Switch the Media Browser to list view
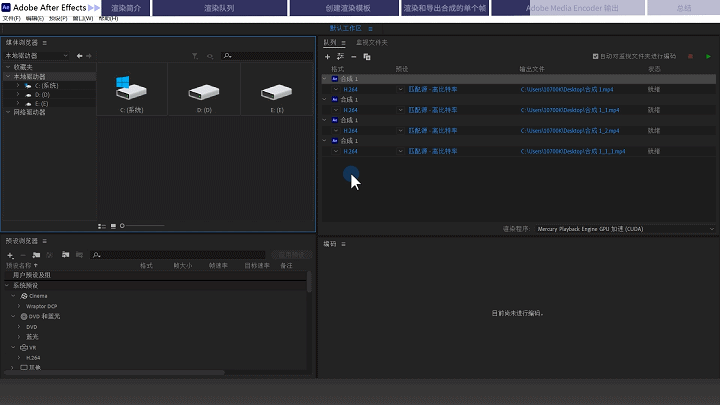Image resolution: width=720 pixels, height=405 pixels. click(x=101, y=226)
